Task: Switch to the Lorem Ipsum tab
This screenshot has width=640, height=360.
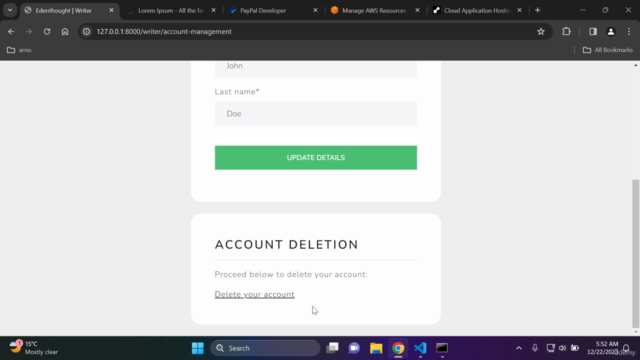Action: pyautogui.click(x=170, y=11)
